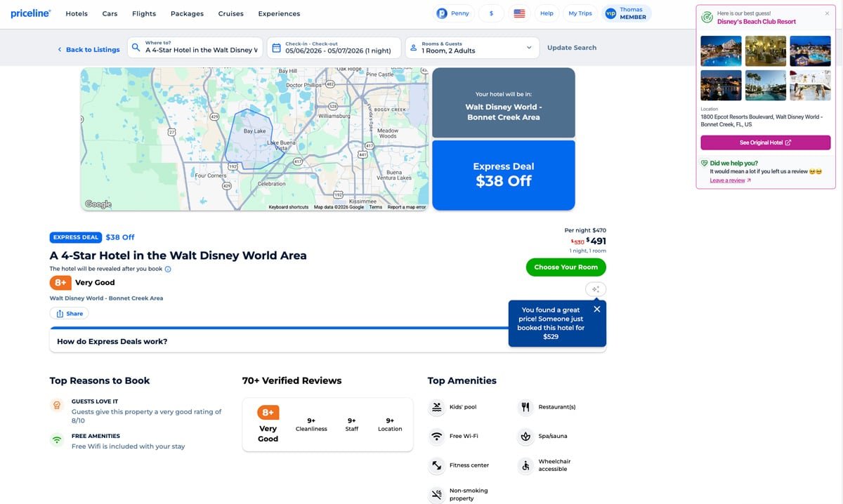Image resolution: width=843 pixels, height=504 pixels.
Task: Close the great price tooltip
Action: coord(596,309)
